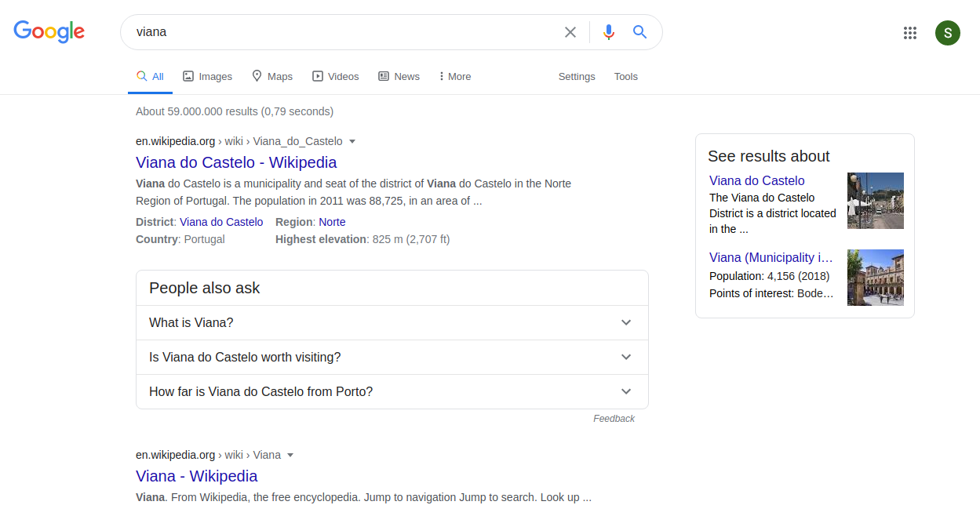The width and height of the screenshot is (980, 516).
Task: Switch to the News tab
Action: point(399,77)
